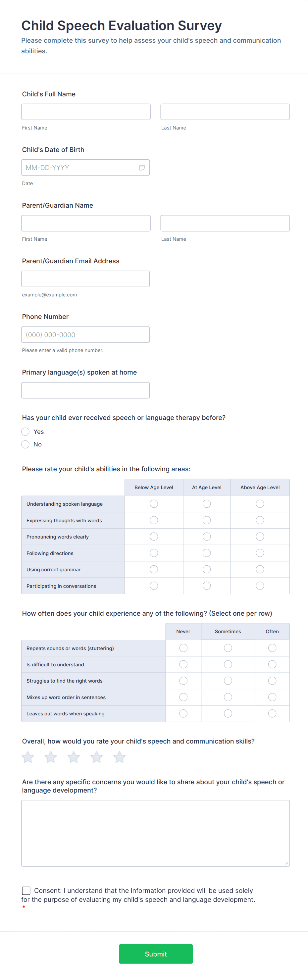Select Never for Repeats sounds or words
This screenshot has height=980, width=308.
point(183,648)
